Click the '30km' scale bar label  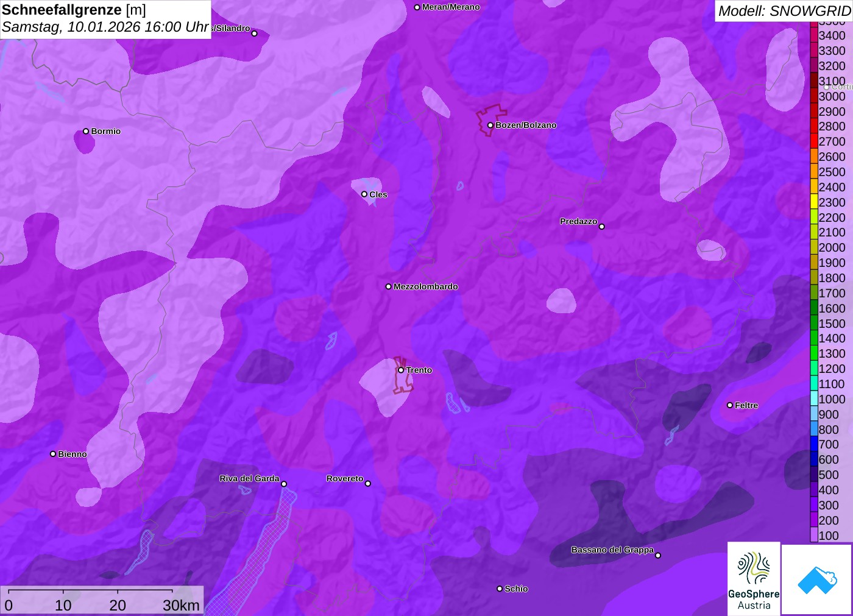pos(181,605)
